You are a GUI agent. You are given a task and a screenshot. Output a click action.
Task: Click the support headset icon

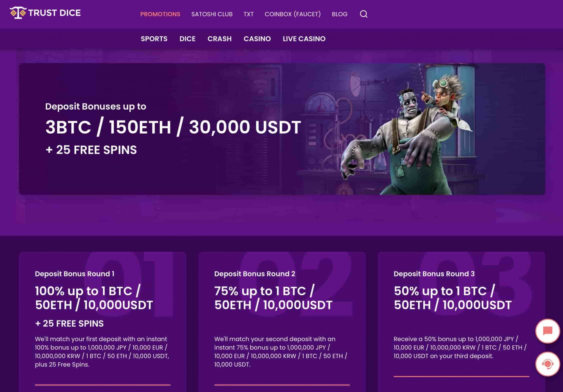(x=547, y=364)
